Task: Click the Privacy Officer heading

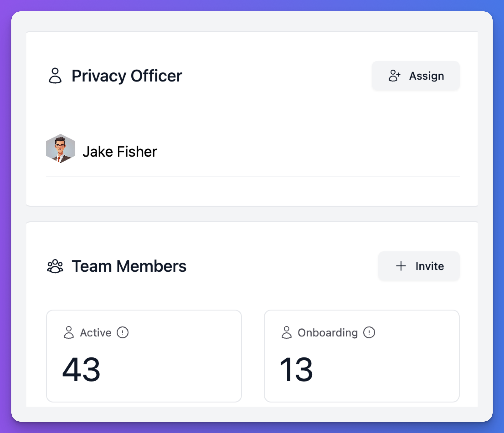Action: pos(127,76)
